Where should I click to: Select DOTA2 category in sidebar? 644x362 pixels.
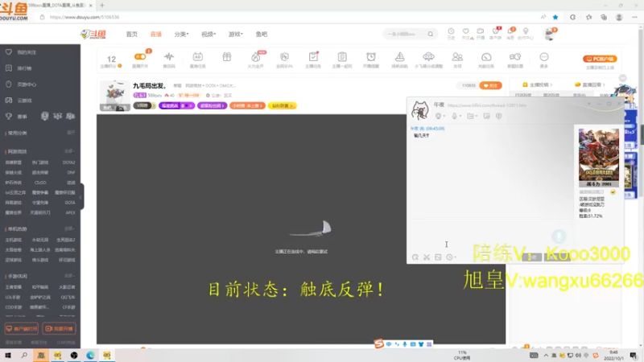(69, 162)
